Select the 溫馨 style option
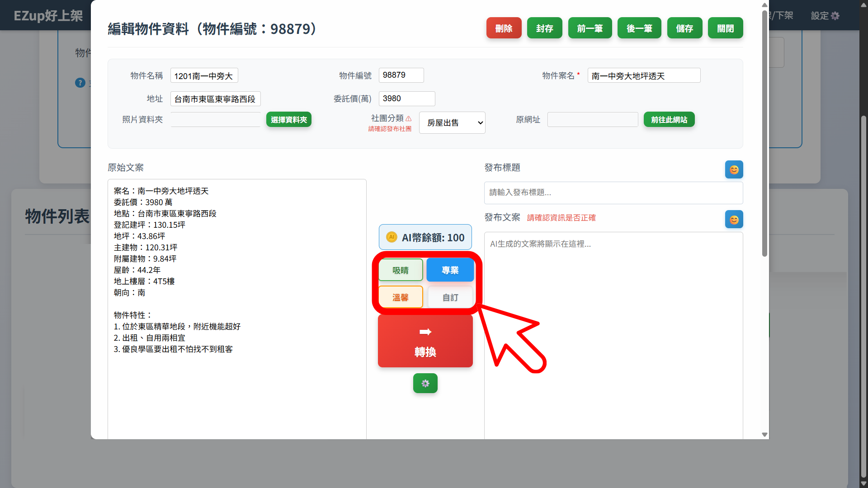 [401, 297]
